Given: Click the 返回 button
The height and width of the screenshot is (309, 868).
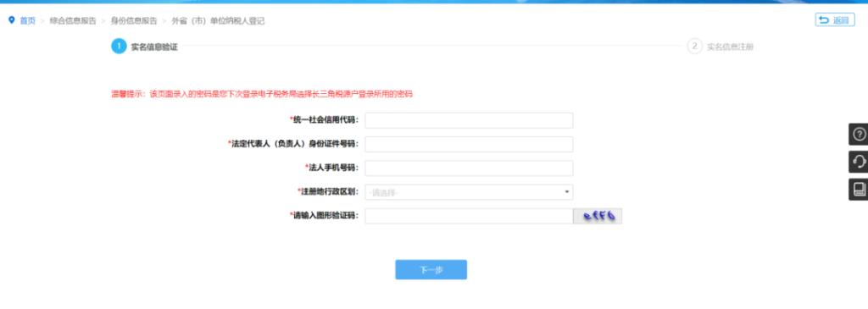Looking at the screenshot, I should 835,20.
